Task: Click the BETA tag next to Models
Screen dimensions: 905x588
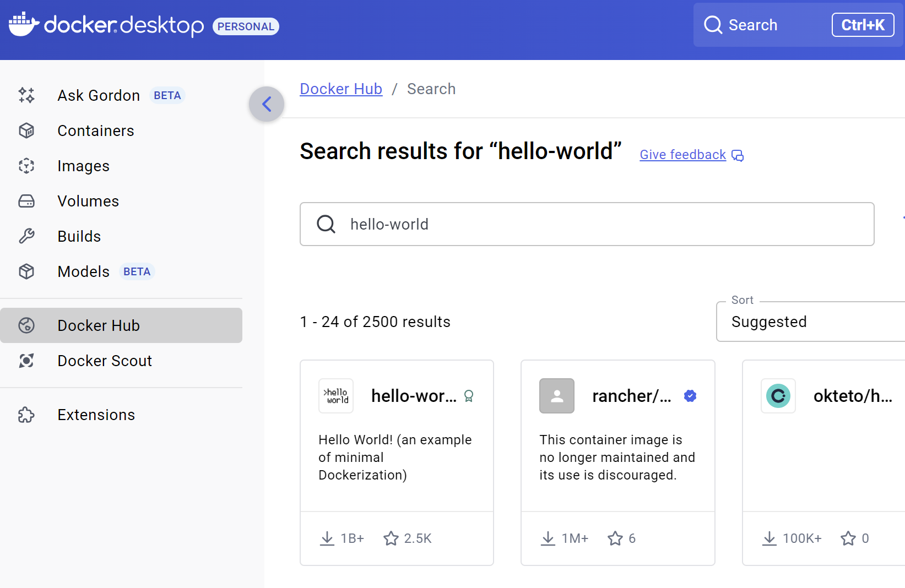Action: 137,271
